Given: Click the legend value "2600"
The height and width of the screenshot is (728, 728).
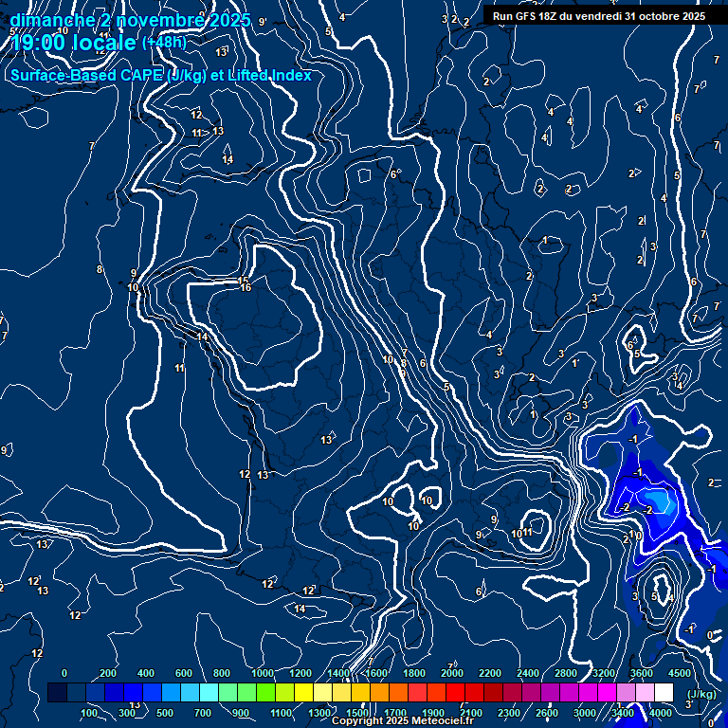Looking at the screenshot, I should pyautogui.click(x=547, y=713).
